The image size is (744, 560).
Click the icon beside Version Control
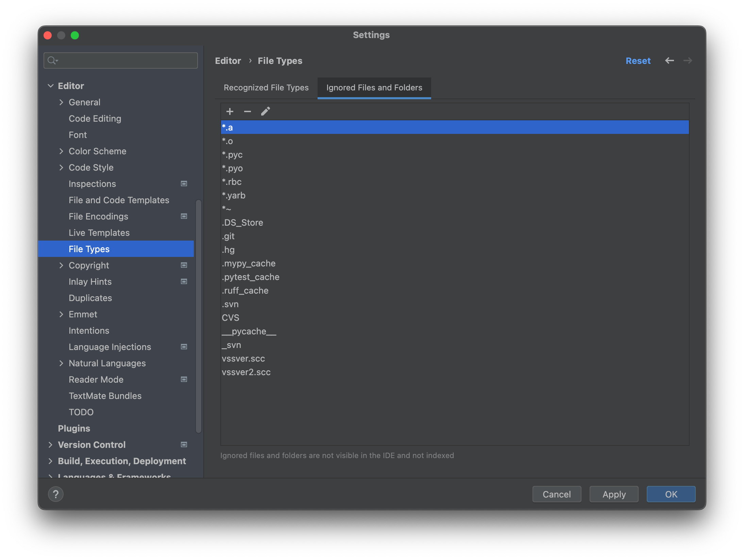point(184,444)
